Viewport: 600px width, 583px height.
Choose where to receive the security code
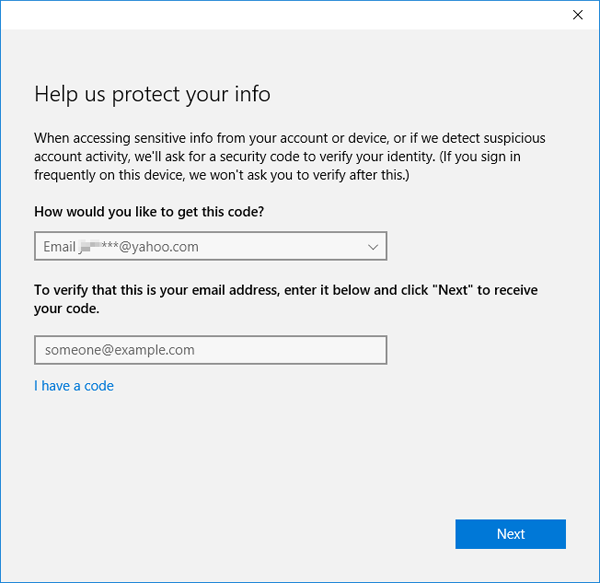210,246
